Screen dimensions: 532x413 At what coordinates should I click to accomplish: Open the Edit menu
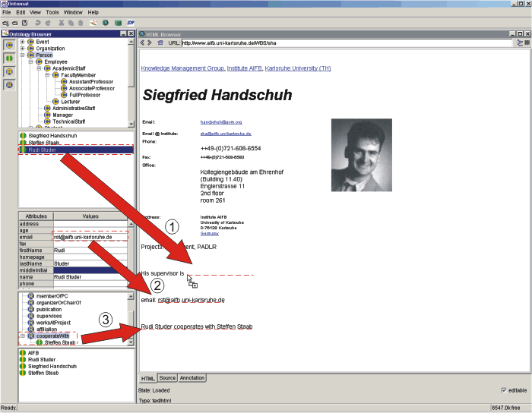(21, 12)
